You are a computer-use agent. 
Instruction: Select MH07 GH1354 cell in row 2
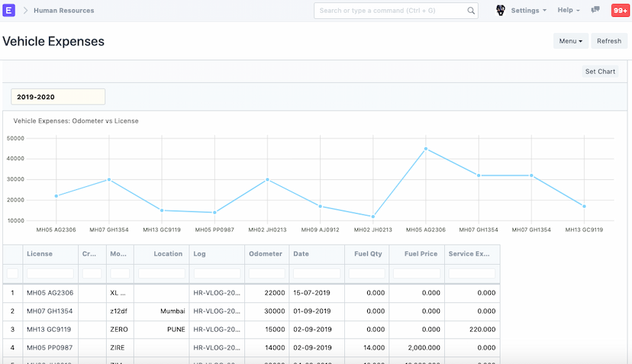click(50, 311)
